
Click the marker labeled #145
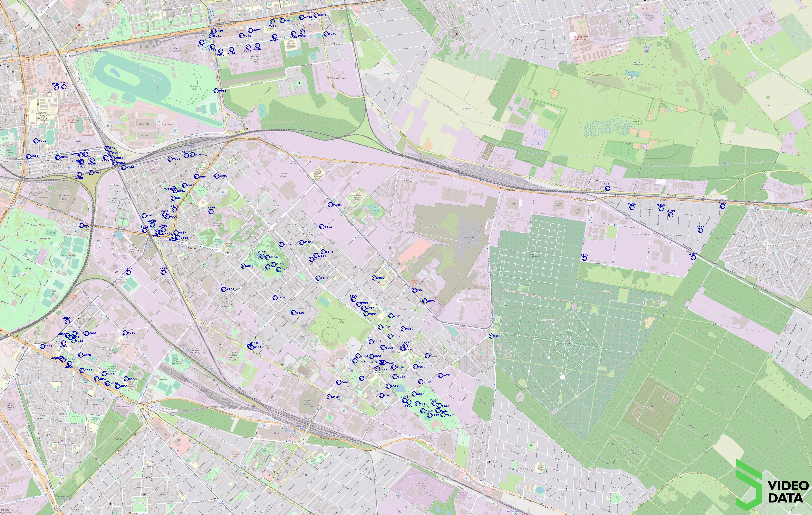pyautogui.click(x=163, y=272)
